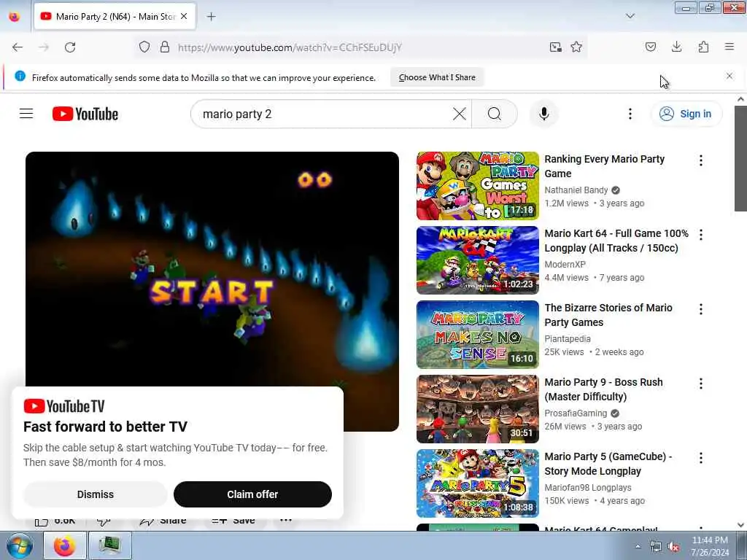This screenshot has width=747, height=560.
Task: Expand the list all tabs chevron
Action: click(x=630, y=16)
